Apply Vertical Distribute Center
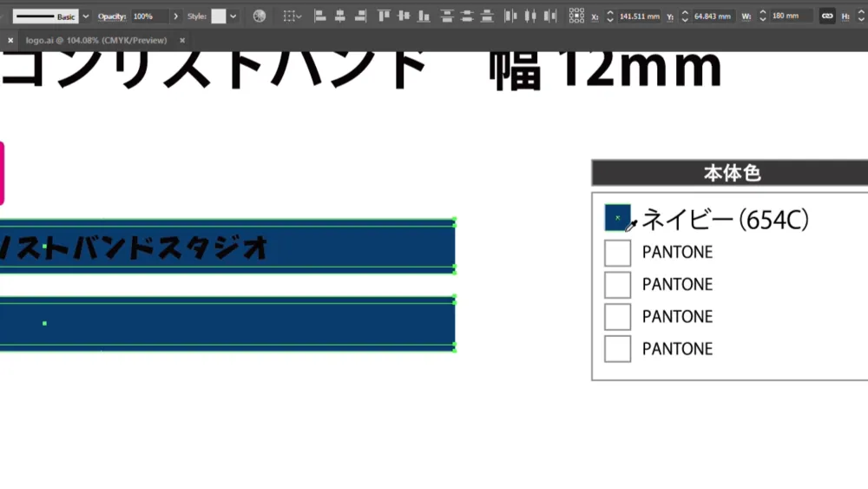This screenshot has height=489, width=868. coord(467,16)
